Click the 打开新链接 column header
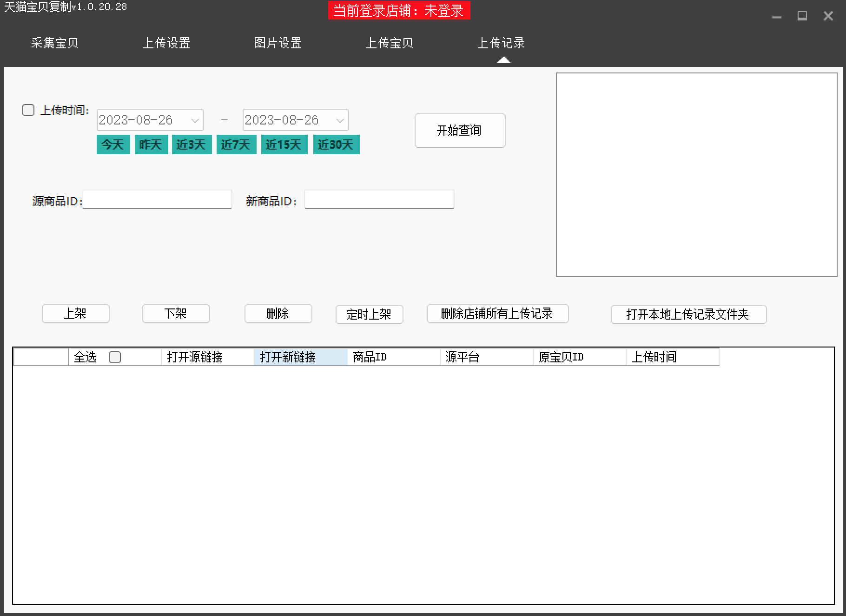The image size is (846, 616). click(x=301, y=357)
